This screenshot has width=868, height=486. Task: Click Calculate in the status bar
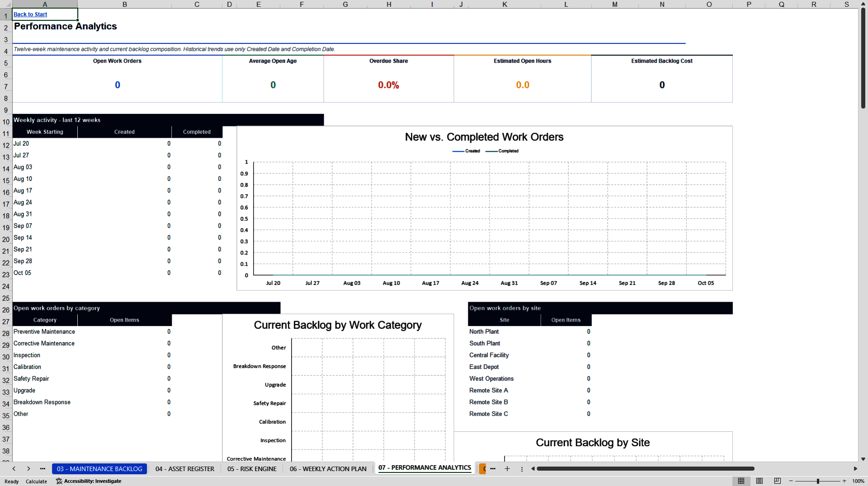(x=36, y=481)
